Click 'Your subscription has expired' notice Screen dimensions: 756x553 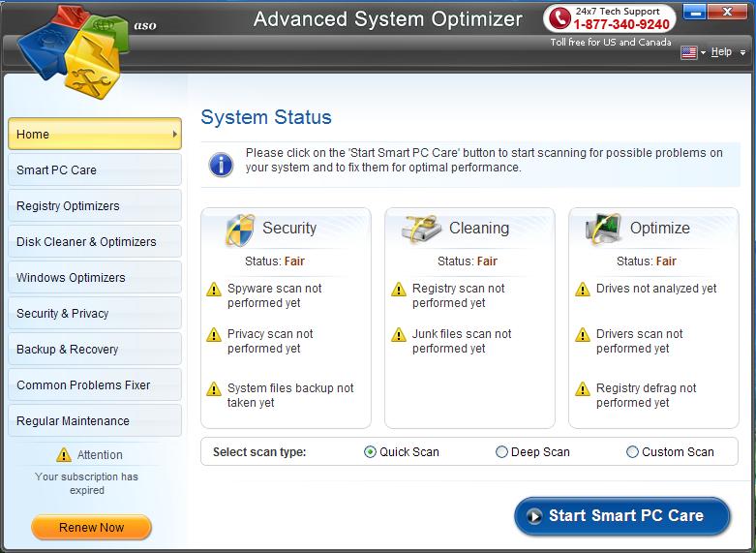tap(87, 483)
